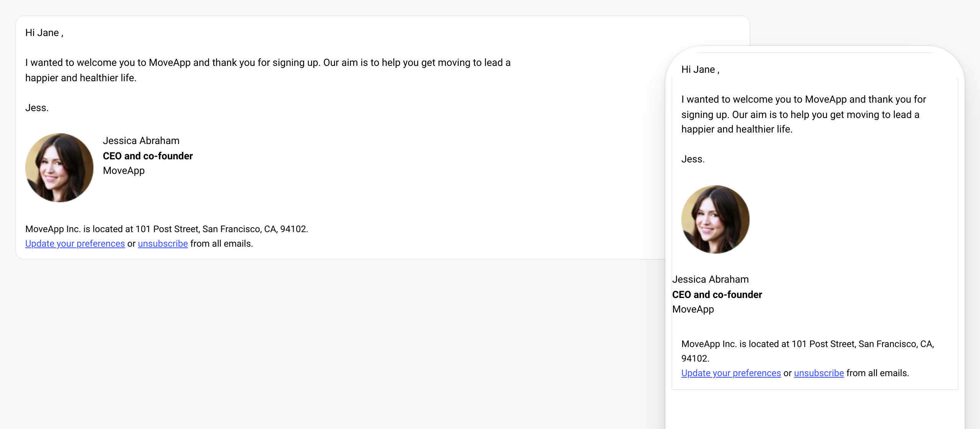Select the unsubscribe link in mobile preview
The height and width of the screenshot is (429, 980).
(x=819, y=373)
